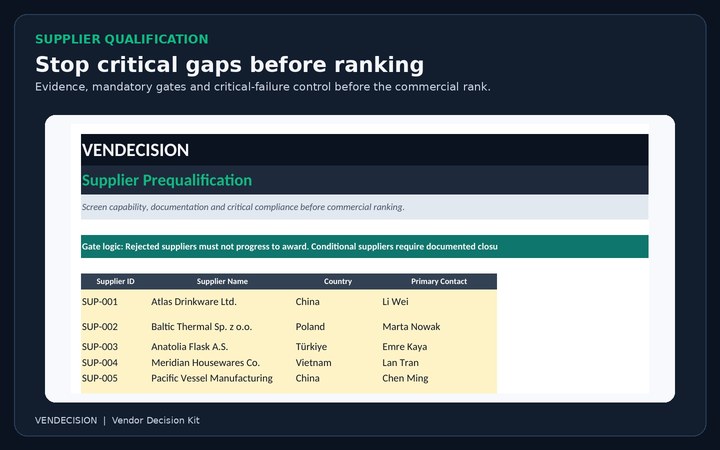
Task: Click Baltic Thermal Sp. z o.o. cell
Action: pos(202,326)
